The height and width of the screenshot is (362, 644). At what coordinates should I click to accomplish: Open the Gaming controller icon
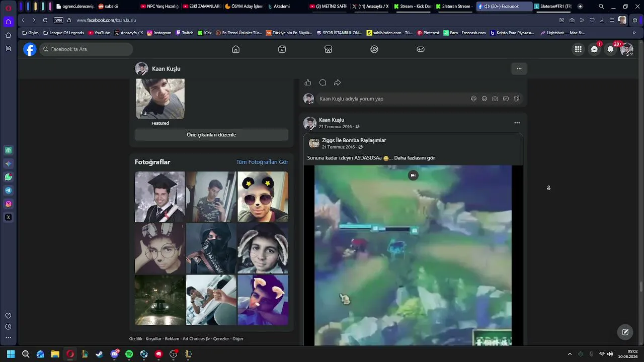coord(421,49)
